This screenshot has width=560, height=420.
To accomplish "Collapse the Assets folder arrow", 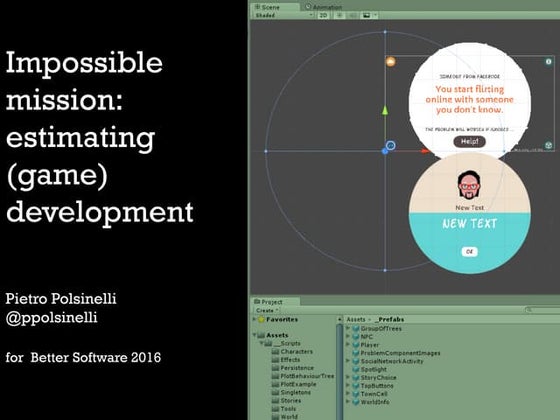I will pyautogui.click(x=254, y=335).
